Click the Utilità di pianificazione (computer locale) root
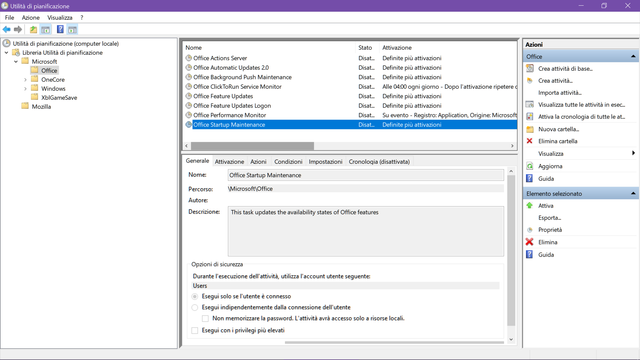640x360 pixels. (x=65, y=43)
